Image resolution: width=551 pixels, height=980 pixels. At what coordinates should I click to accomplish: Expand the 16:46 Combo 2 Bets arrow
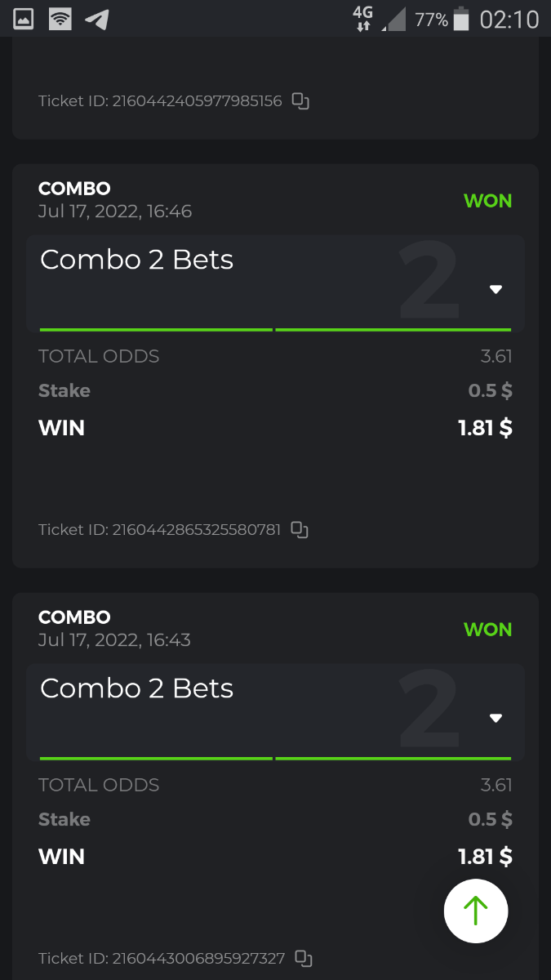click(x=495, y=289)
